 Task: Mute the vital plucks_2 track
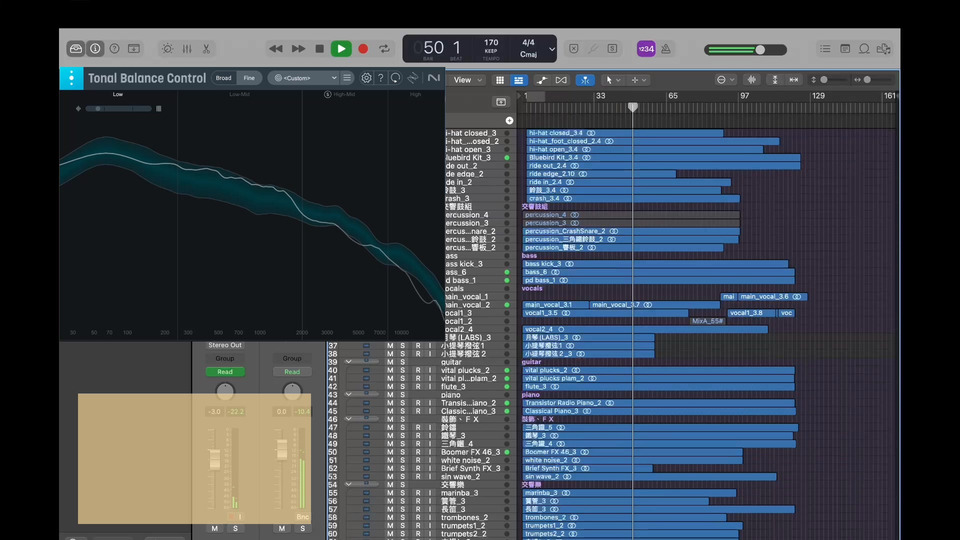click(x=390, y=370)
